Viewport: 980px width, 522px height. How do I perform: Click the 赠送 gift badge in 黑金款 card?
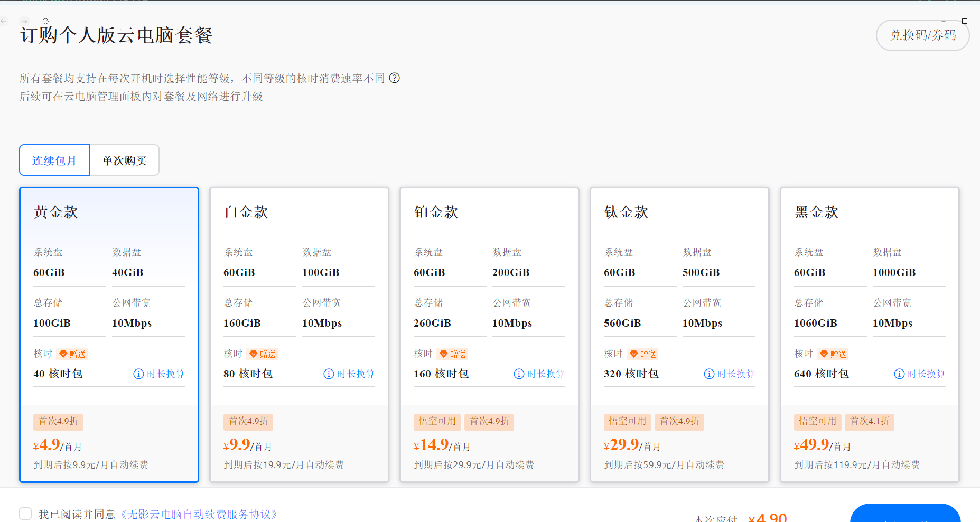point(833,354)
